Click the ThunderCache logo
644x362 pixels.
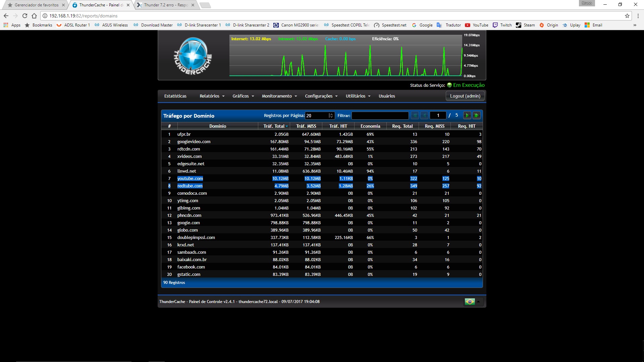point(193,56)
